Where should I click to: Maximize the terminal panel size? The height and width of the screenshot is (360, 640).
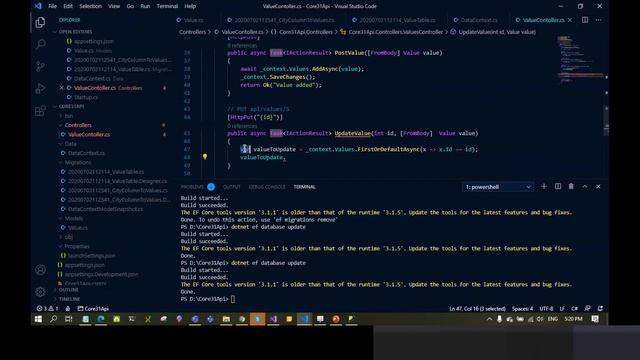coord(584,187)
